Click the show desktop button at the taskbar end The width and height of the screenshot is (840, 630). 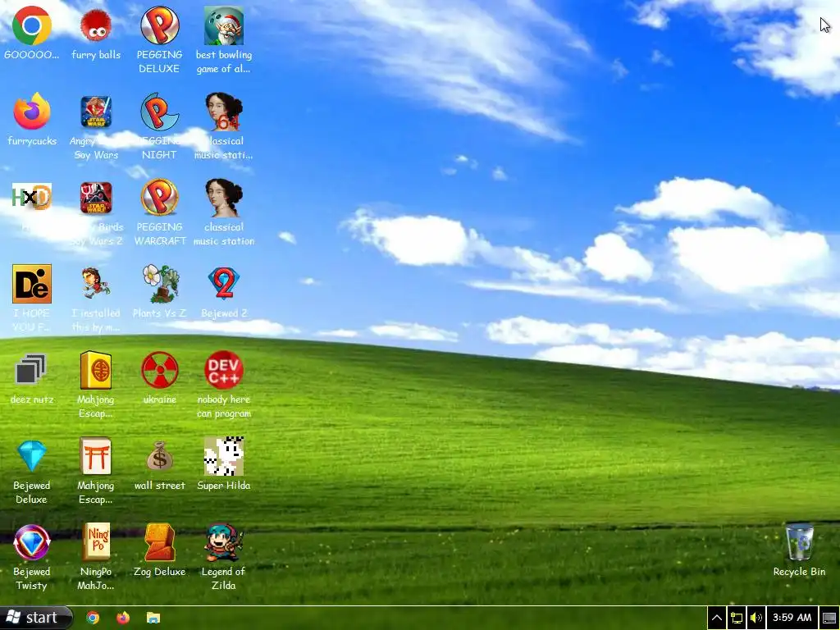point(829,619)
